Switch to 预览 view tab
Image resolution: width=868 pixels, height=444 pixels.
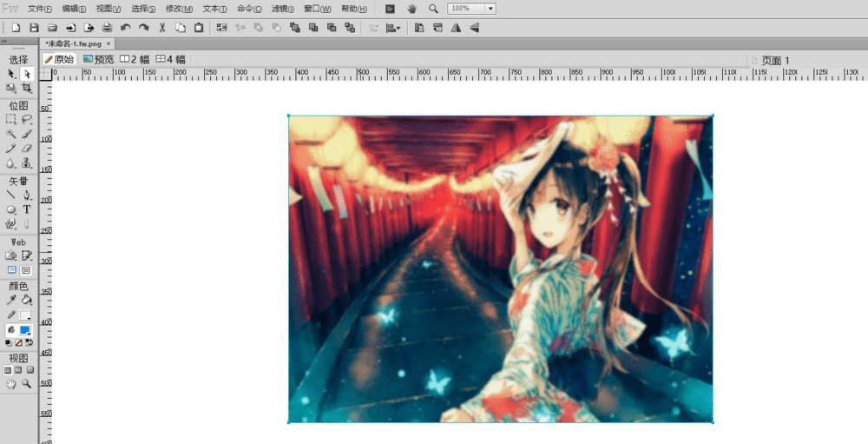coord(99,59)
